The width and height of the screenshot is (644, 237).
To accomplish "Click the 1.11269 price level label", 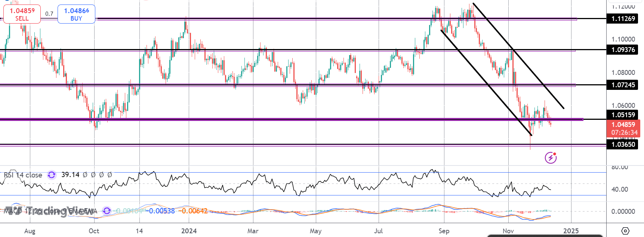I will [x=623, y=18].
